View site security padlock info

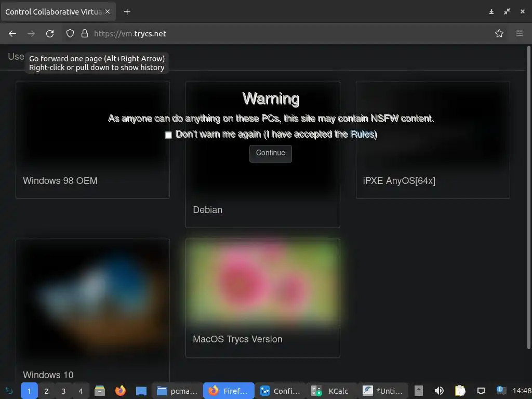[x=85, y=33]
